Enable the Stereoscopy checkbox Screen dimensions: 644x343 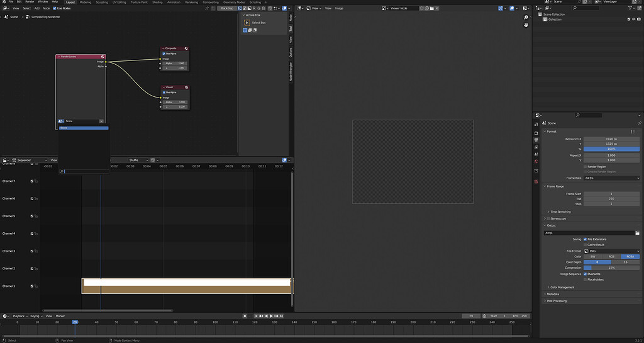[x=548, y=218]
